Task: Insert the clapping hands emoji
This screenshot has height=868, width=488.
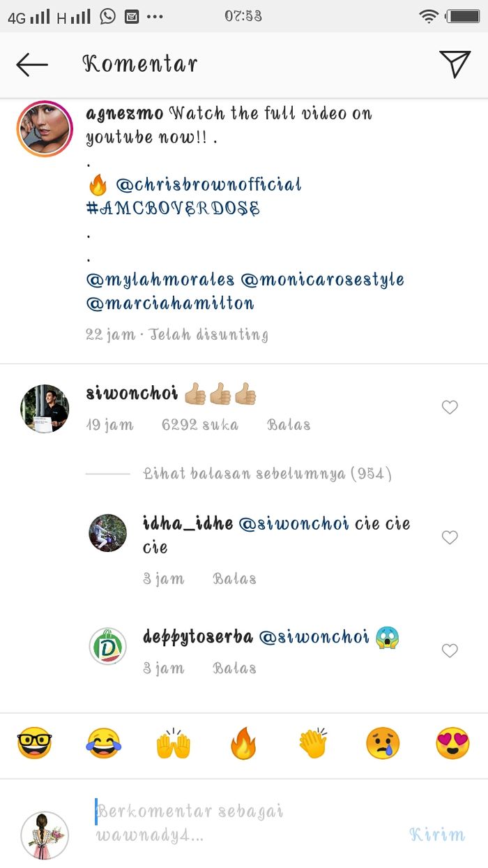Action: [313, 744]
